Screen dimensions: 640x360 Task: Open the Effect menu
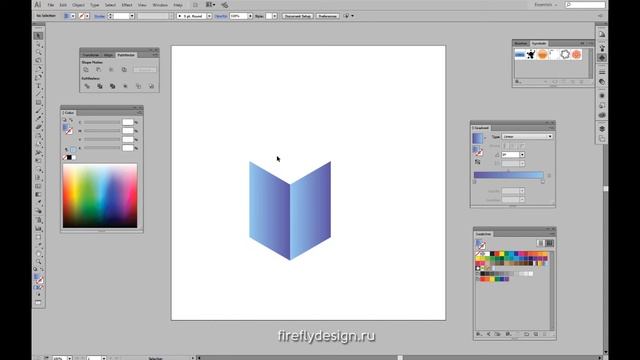pos(127,5)
